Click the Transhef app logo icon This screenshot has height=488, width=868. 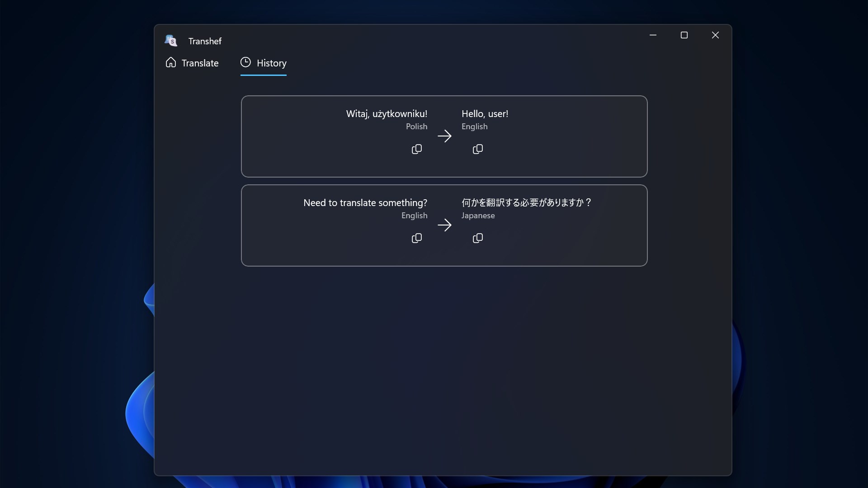pos(171,41)
